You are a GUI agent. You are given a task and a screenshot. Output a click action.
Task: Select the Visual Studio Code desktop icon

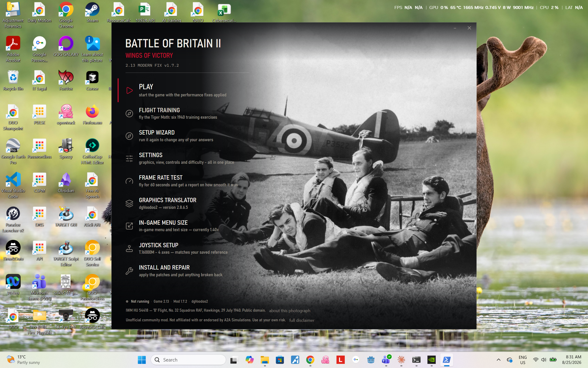pos(13,186)
